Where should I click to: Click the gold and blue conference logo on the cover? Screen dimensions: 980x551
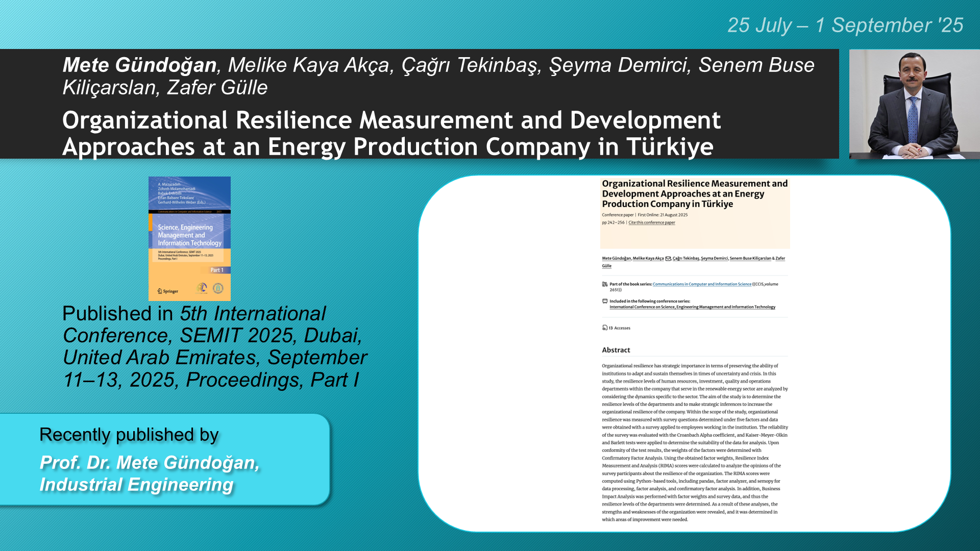click(x=202, y=288)
